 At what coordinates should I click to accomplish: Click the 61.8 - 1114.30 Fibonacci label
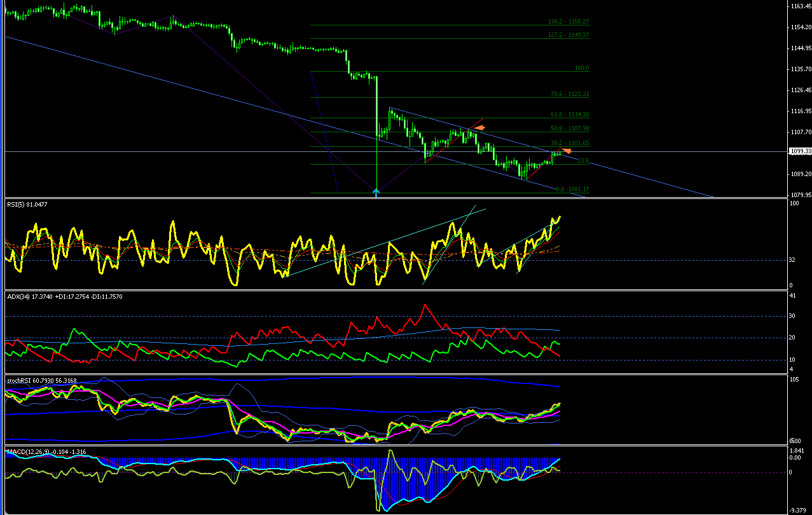(570, 114)
